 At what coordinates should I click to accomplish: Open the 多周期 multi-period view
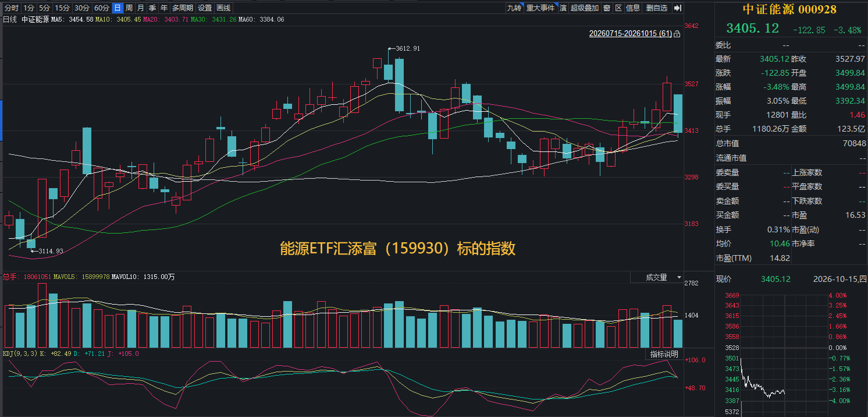tap(183, 8)
